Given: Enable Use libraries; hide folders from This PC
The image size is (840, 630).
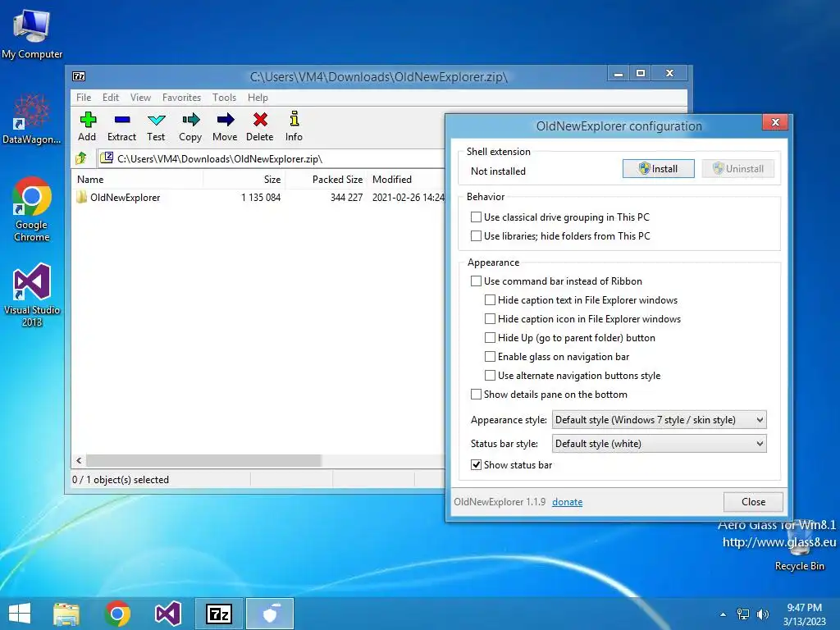Looking at the screenshot, I should pos(476,235).
